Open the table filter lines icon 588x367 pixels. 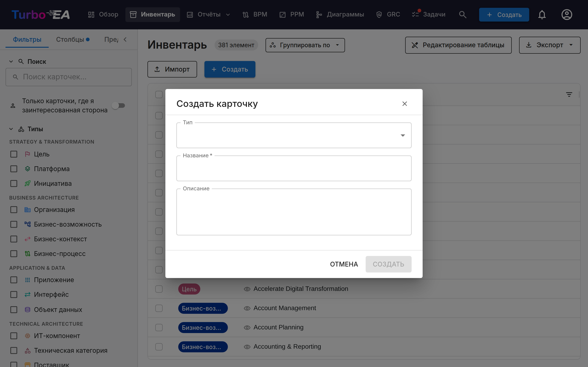click(x=569, y=95)
